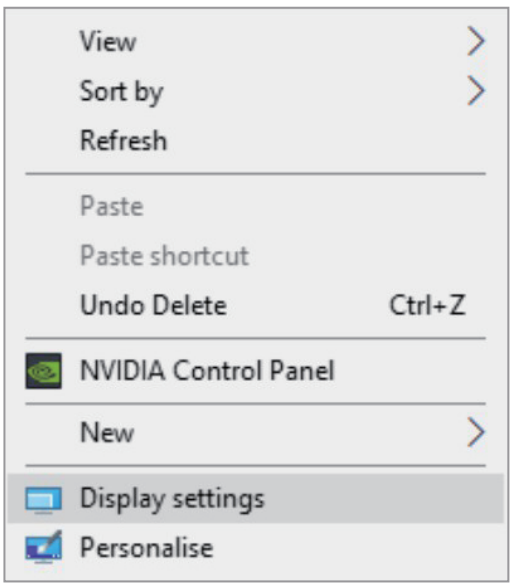Choose the Sort by menu entry
This screenshot has height=588, width=516.
(x=255, y=91)
